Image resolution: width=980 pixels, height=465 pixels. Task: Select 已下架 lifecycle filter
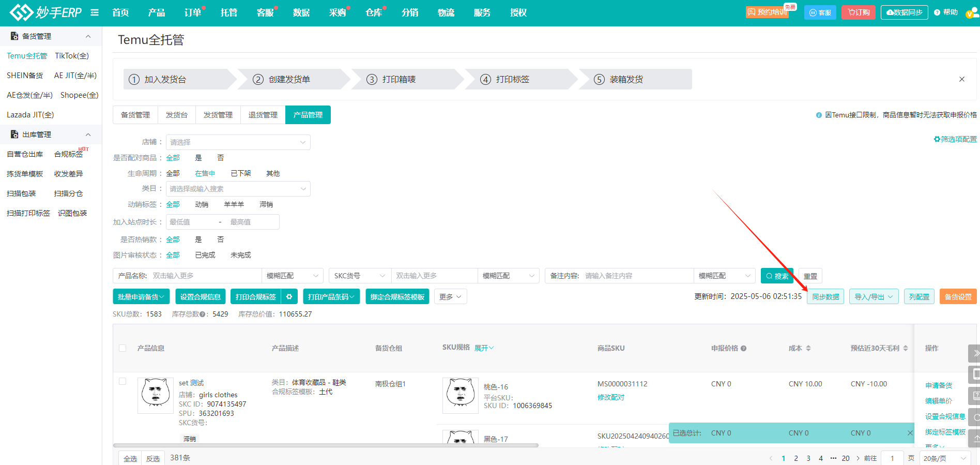pyautogui.click(x=241, y=173)
